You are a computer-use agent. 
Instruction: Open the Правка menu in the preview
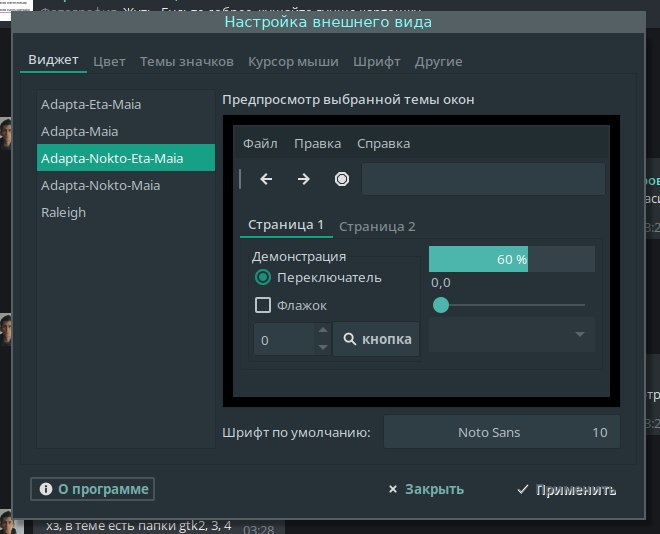317,144
